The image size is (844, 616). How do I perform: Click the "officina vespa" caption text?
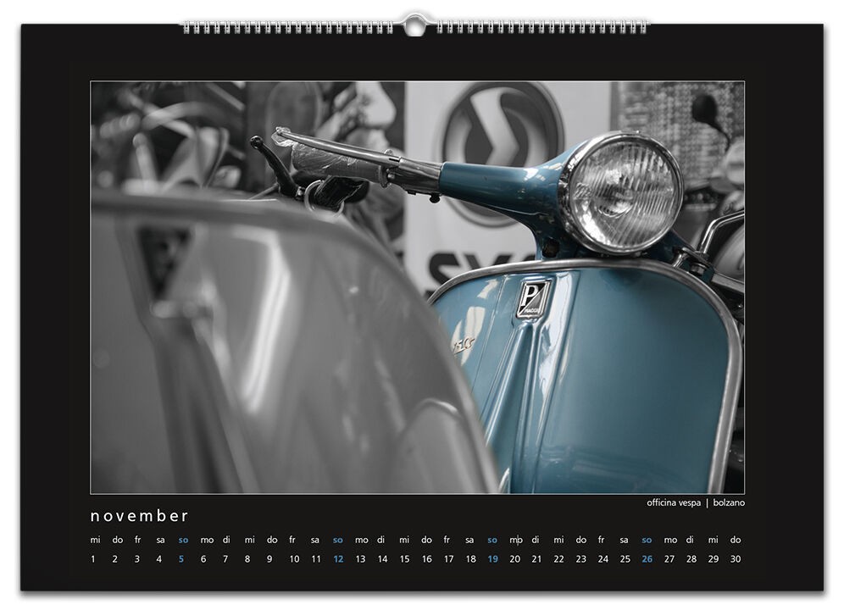(x=674, y=502)
